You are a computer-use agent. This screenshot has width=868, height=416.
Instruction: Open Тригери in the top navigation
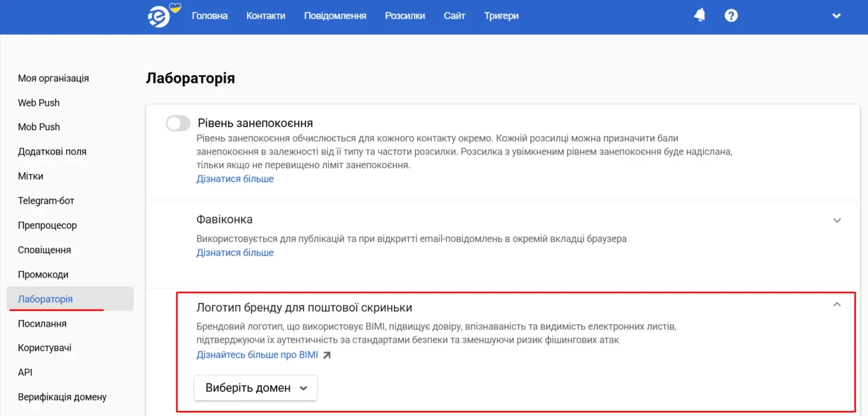(x=501, y=16)
